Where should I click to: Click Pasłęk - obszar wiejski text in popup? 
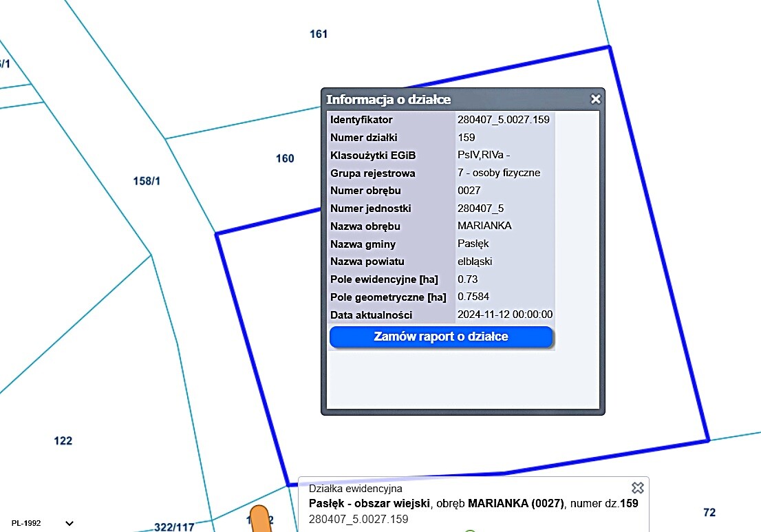[369, 503]
